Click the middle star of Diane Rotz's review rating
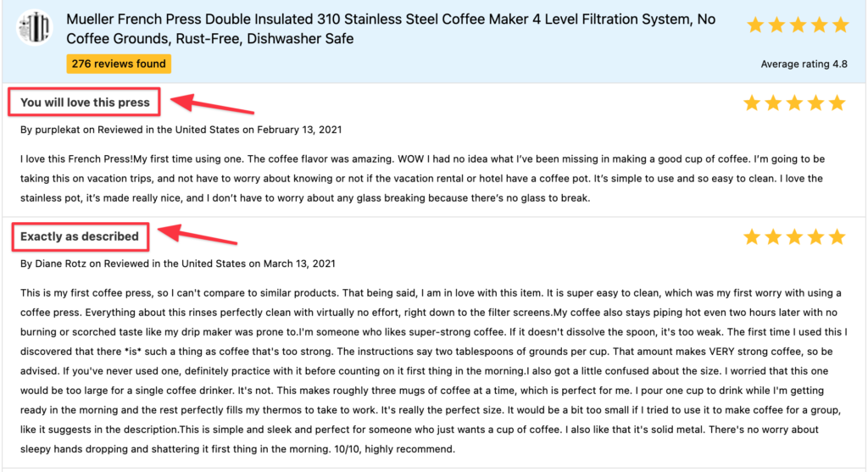 [x=794, y=237]
